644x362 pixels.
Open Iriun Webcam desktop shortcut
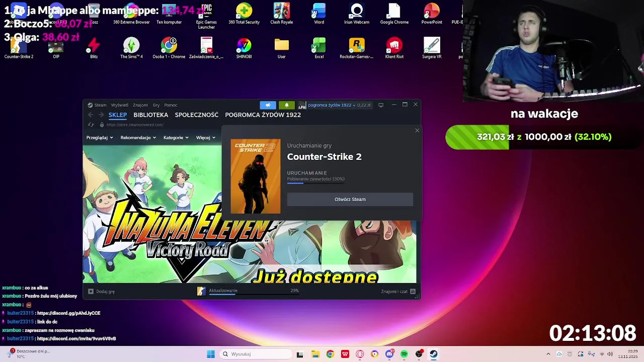coord(357,14)
